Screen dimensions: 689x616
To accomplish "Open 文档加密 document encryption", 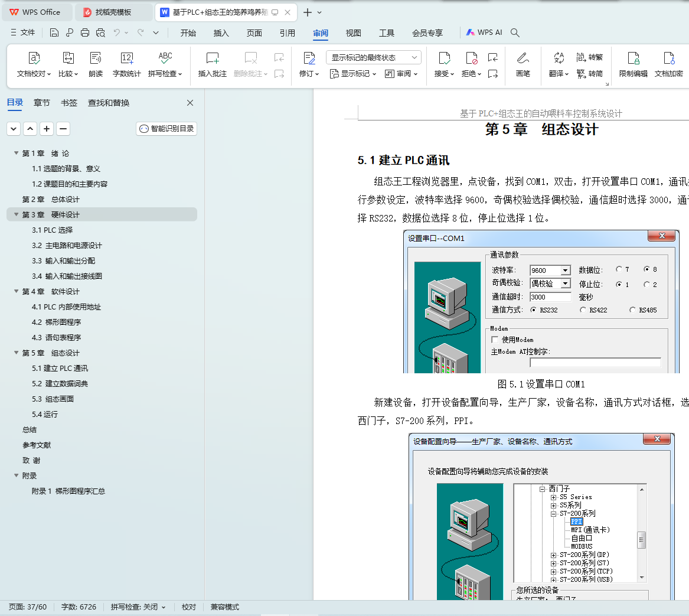I will (x=669, y=64).
